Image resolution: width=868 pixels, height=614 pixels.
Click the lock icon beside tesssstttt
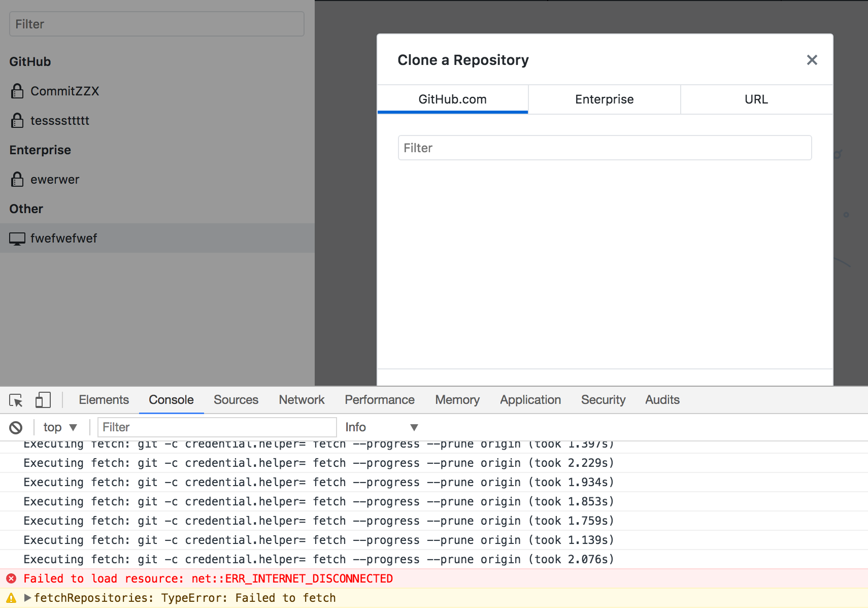pos(17,121)
